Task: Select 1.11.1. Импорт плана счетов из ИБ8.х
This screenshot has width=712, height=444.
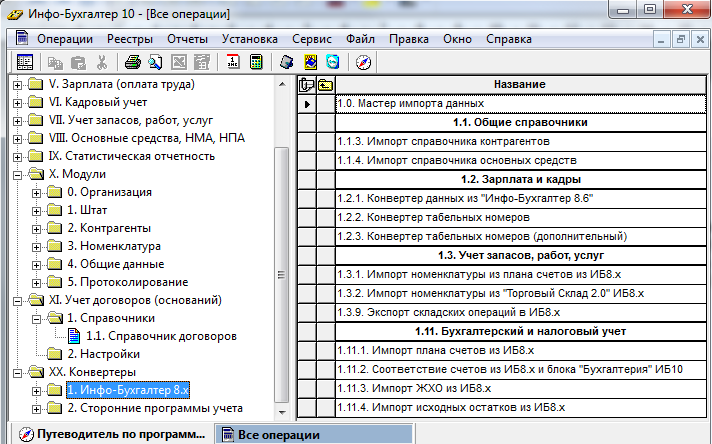Action: (520, 351)
